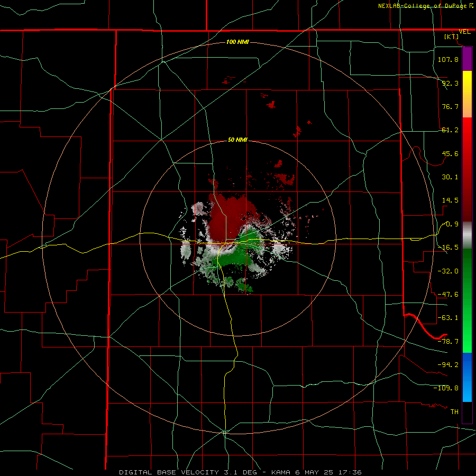Click the purple segment of the color bar

coord(467,59)
